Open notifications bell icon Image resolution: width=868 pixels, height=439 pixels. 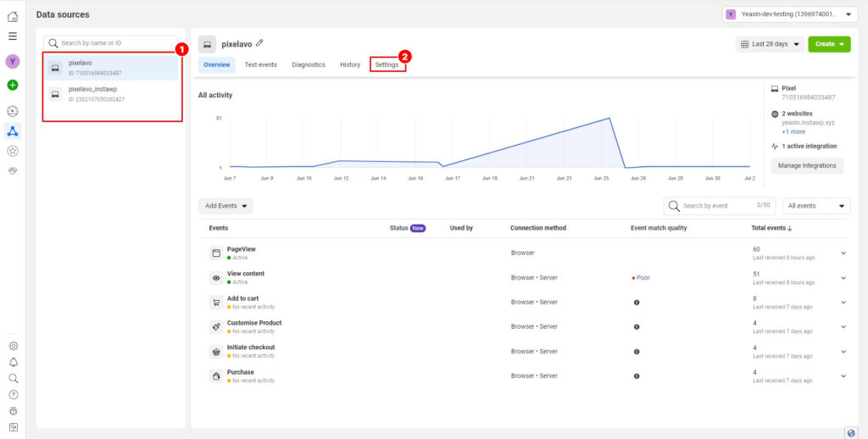[13, 362]
